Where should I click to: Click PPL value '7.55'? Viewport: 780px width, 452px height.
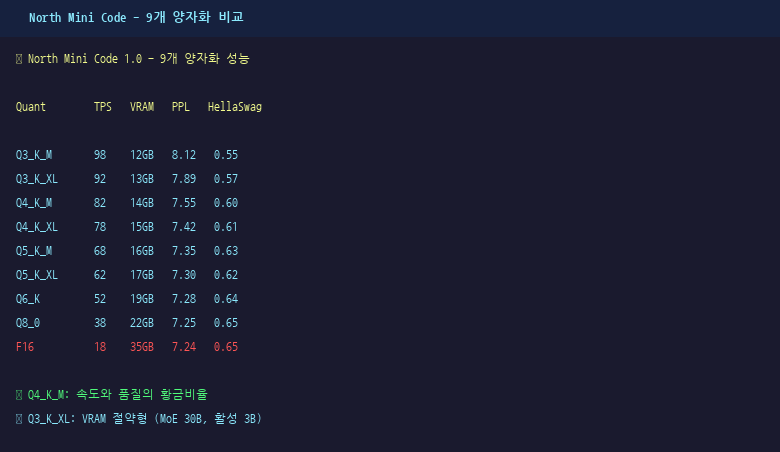click(184, 203)
